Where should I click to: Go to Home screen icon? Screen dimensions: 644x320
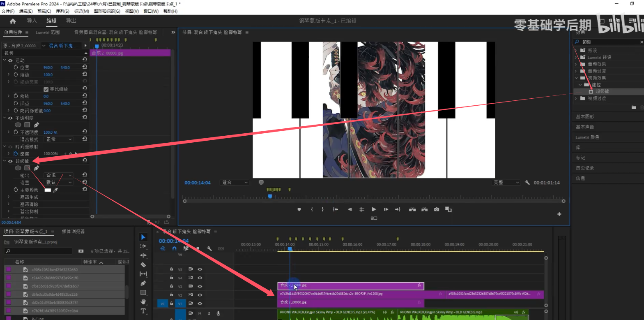pyautogui.click(x=13, y=21)
